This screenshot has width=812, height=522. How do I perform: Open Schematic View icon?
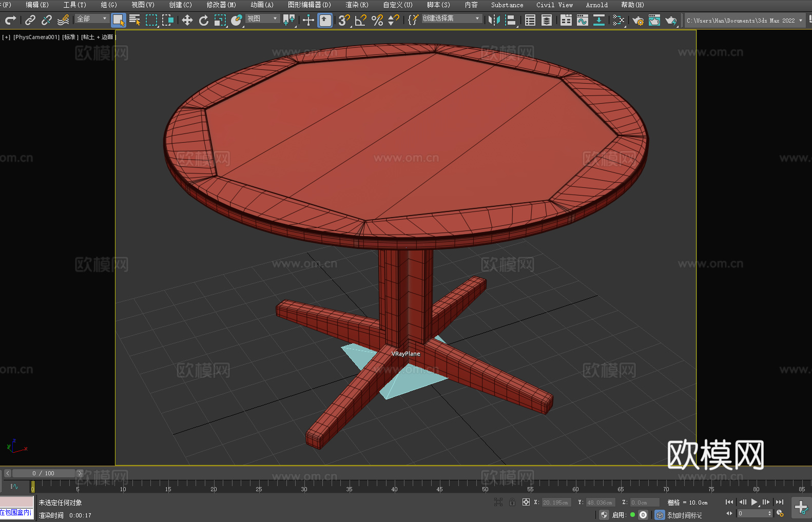click(x=618, y=21)
